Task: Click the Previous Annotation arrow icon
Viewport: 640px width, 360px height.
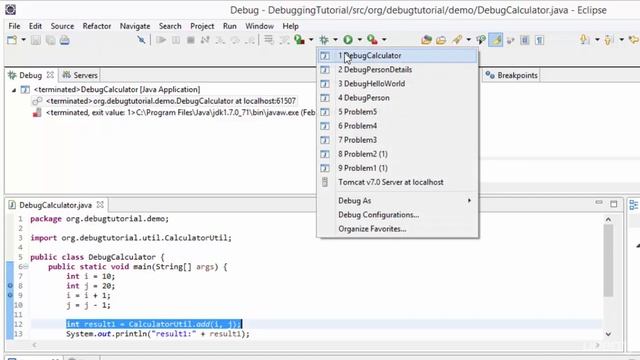Action: (x=609, y=40)
